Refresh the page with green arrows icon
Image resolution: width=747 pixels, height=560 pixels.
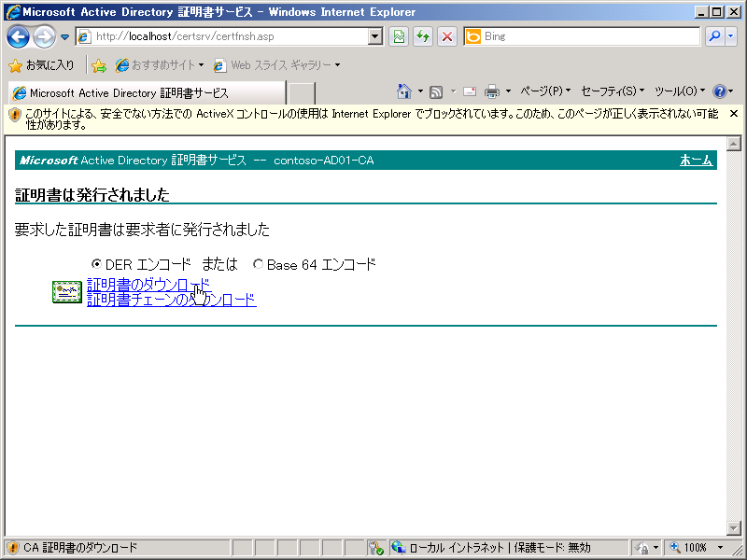(423, 36)
